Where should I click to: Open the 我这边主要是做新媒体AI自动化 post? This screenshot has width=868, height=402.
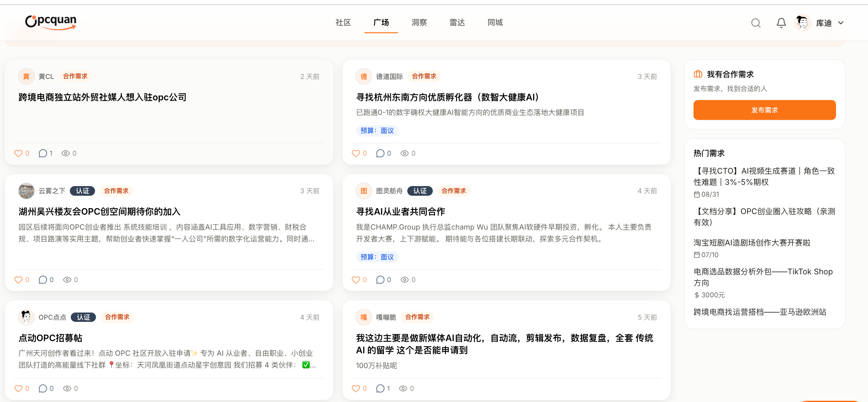click(x=504, y=344)
